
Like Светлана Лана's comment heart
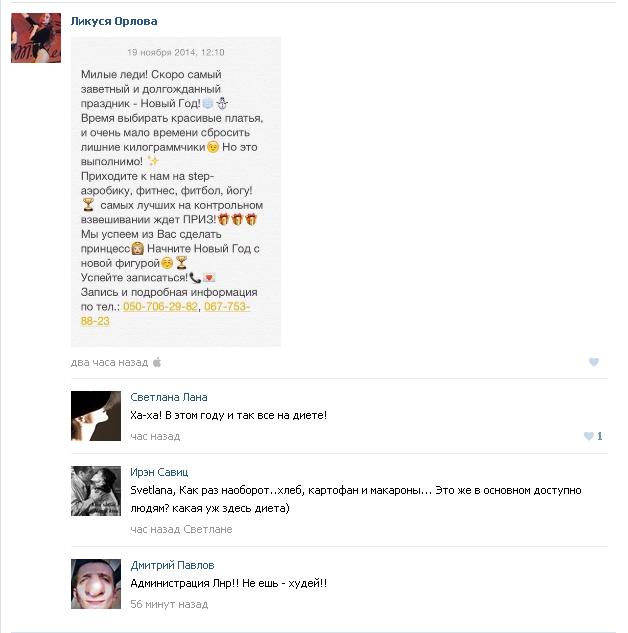coord(589,436)
